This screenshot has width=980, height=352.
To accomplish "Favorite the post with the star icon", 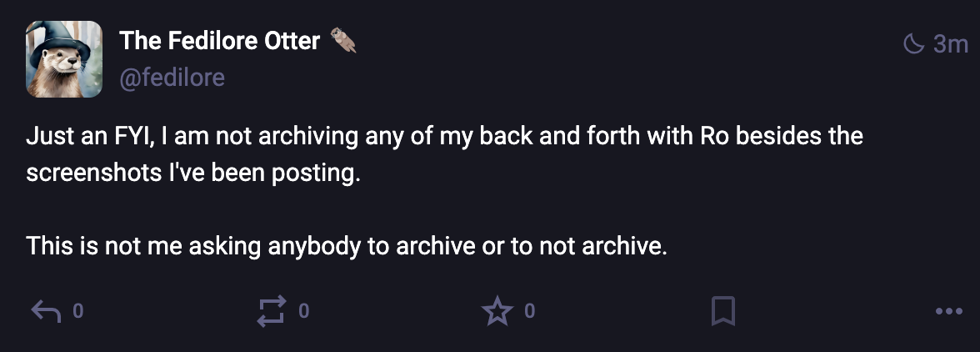I will coord(497,312).
